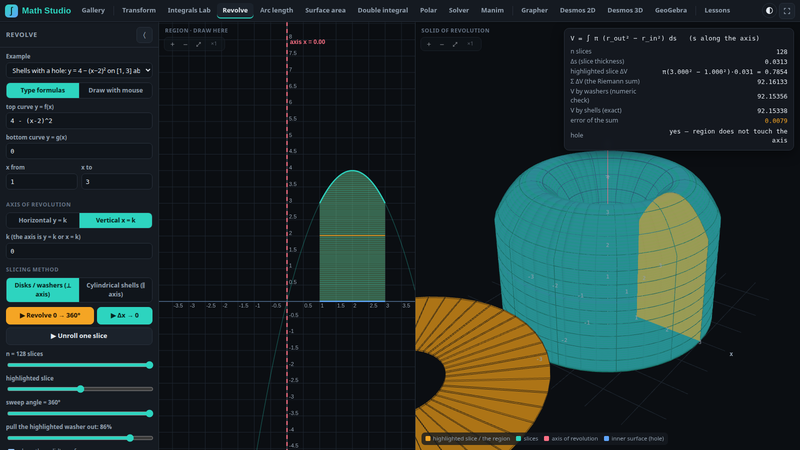This screenshot has width=800, height=450.
Task: Click the V by shells (exact) value 92.15338
Action: 772,110
